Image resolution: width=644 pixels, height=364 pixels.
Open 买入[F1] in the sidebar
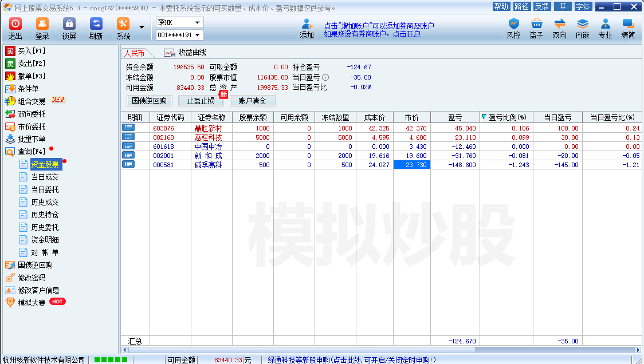coord(31,51)
